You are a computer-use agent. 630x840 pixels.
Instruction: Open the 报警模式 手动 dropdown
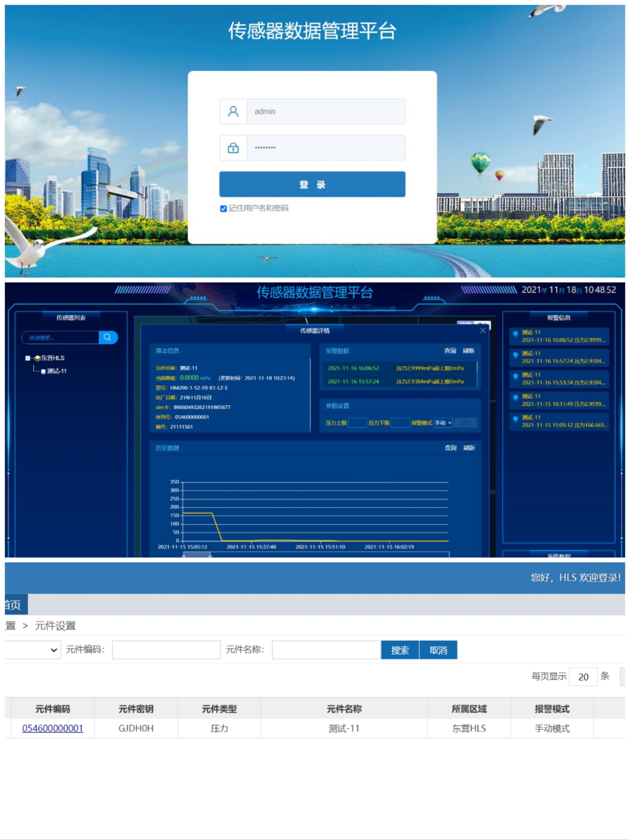(x=443, y=423)
